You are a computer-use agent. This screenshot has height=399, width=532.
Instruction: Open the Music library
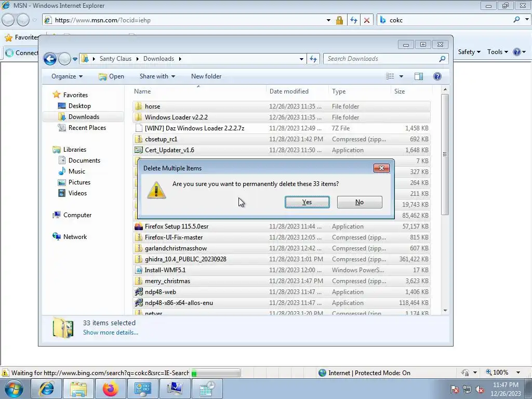pos(77,171)
